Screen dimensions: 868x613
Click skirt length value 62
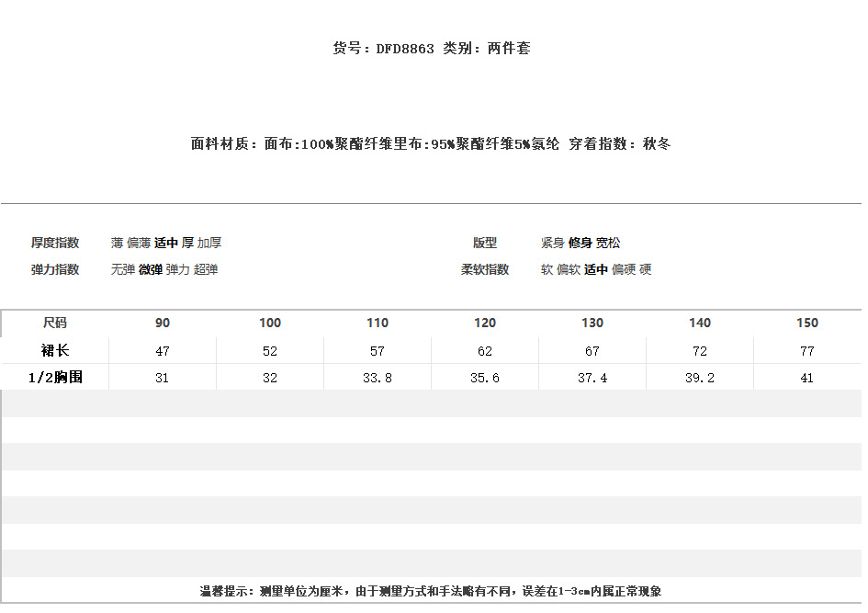click(x=485, y=351)
